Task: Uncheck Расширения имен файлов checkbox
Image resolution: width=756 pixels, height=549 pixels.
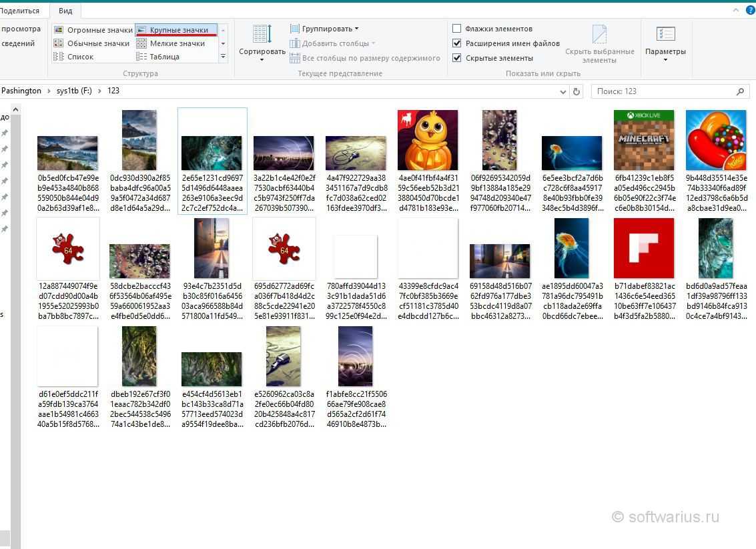Action: (457, 43)
